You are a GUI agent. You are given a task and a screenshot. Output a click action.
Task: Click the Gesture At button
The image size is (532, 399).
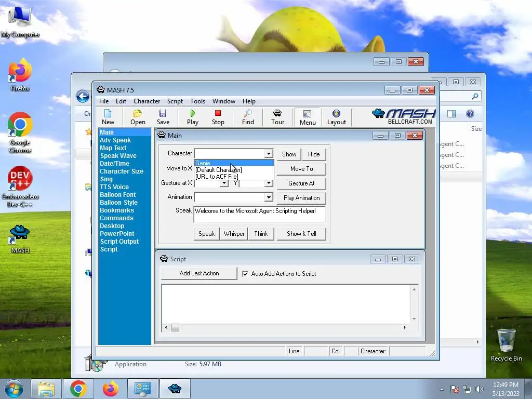pyautogui.click(x=302, y=183)
